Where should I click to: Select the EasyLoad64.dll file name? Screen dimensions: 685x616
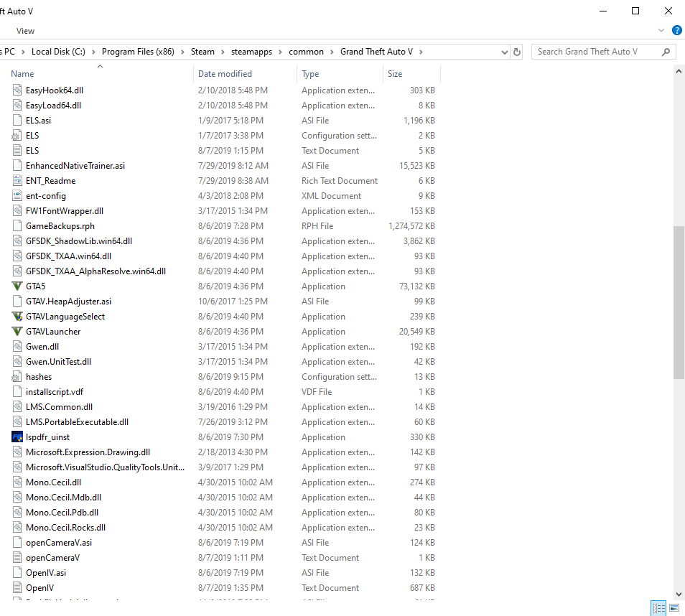pos(53,106)
